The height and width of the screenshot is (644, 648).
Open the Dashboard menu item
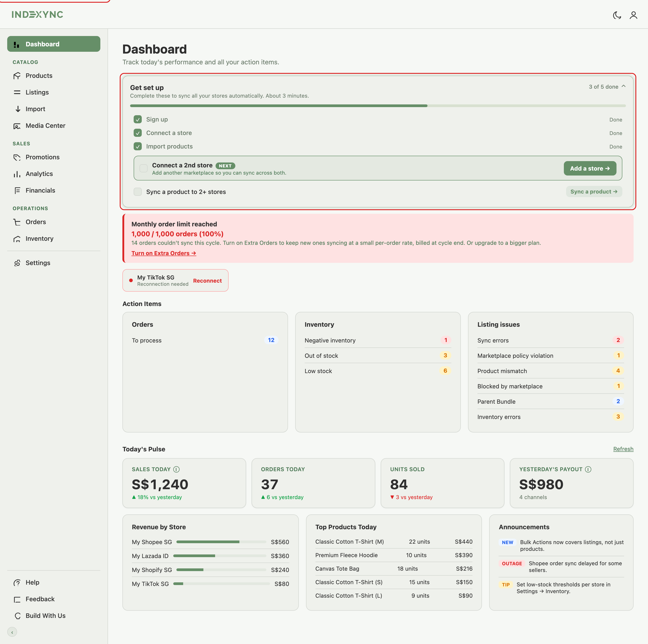click(x=54, y=44)
